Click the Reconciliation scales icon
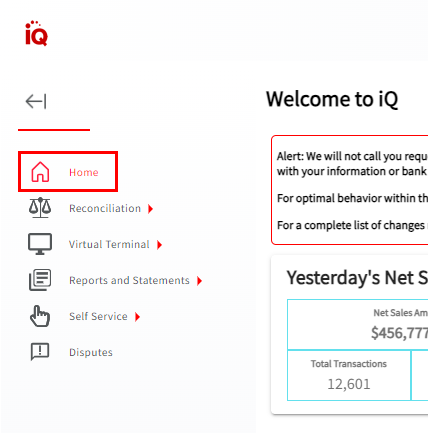Viewport: 428px width, 433px height. (40, 207)
